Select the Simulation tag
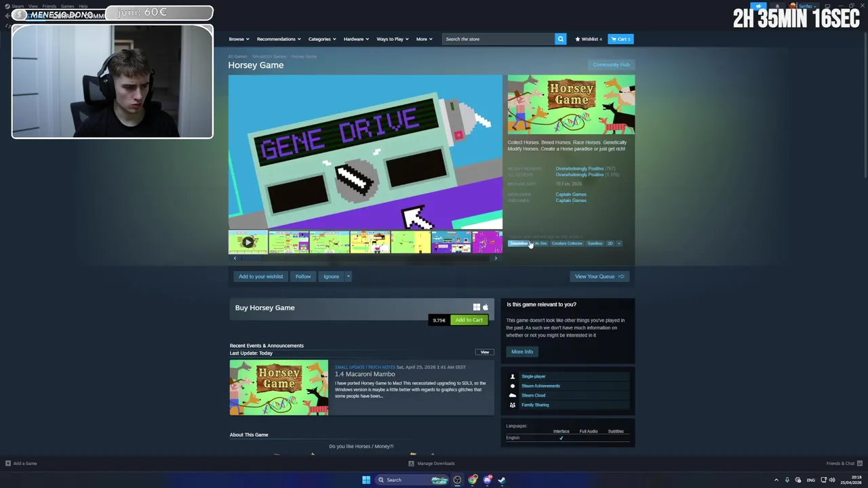The width and height of the screenshot is (868, 488). coord(519,243)
